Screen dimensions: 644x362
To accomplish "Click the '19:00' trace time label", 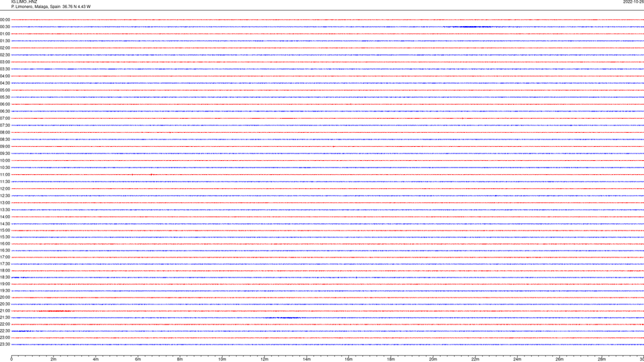I will pos(5,284).
